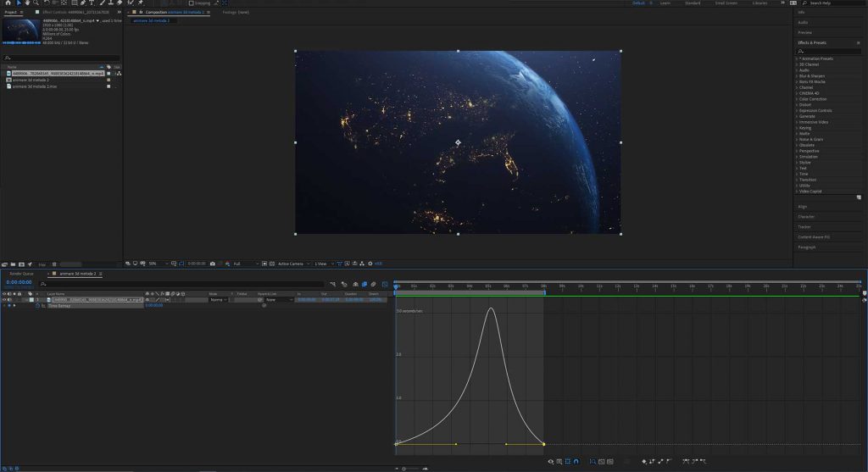Click the layer 1 label color swatch

pos(31,300)
